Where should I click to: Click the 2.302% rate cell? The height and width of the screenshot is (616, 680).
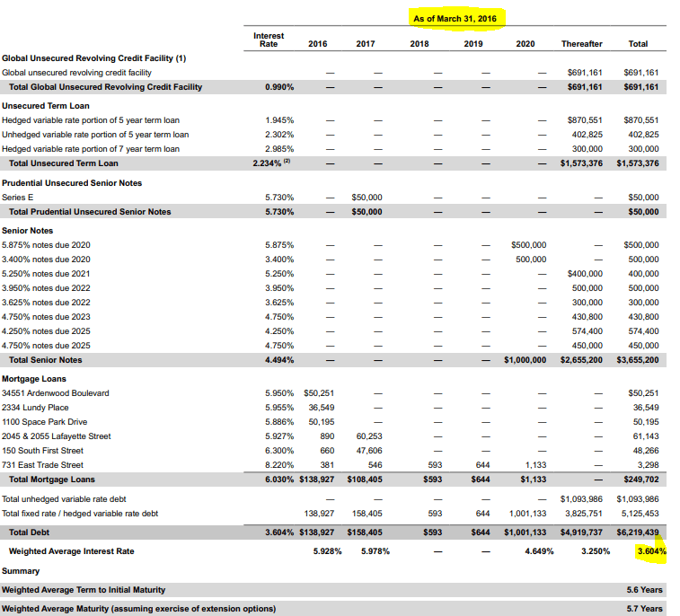pyautogui.click(x=279, y=135)
